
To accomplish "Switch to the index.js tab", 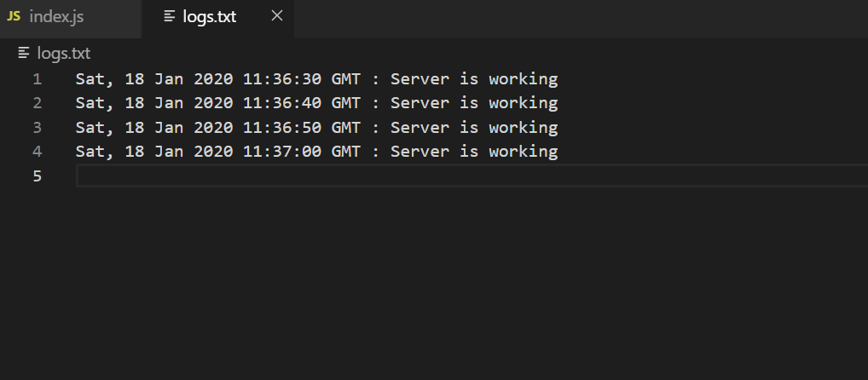I will [56, 17].
